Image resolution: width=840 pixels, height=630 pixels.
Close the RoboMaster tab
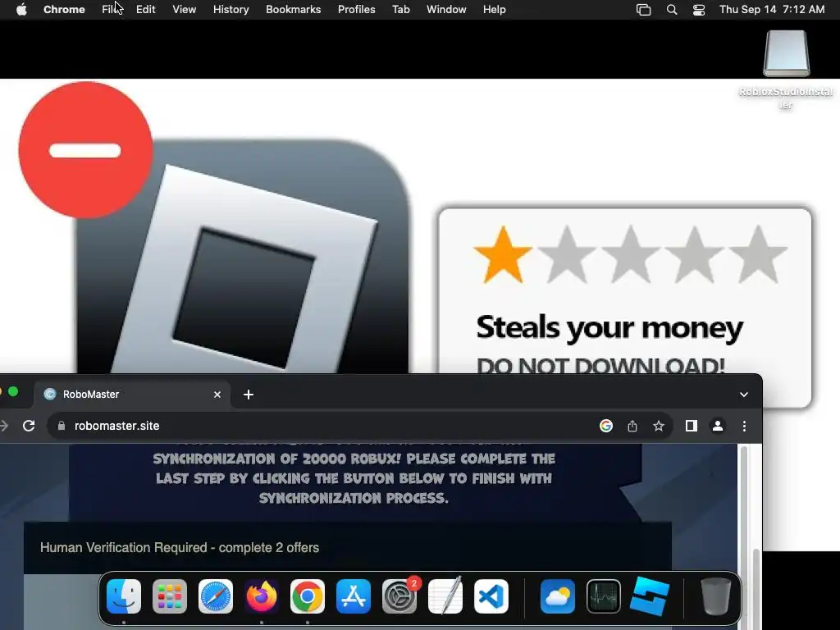point(217,395)
